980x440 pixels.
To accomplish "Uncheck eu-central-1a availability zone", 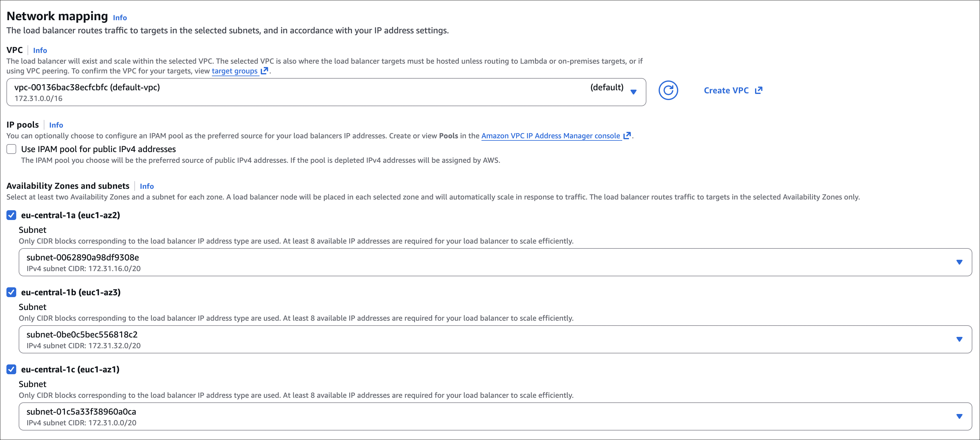I will coord(11,215).
